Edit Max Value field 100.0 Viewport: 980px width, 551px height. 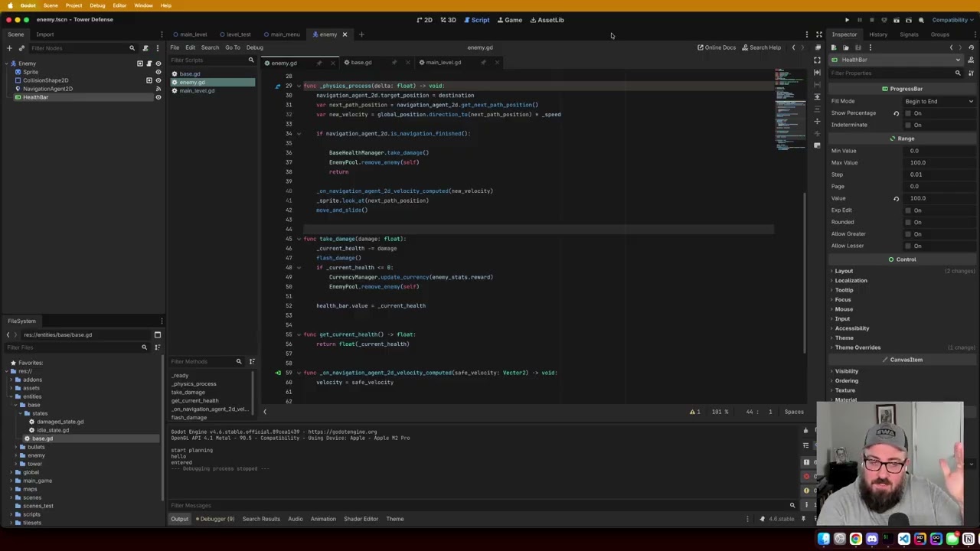tap(941, 162)
